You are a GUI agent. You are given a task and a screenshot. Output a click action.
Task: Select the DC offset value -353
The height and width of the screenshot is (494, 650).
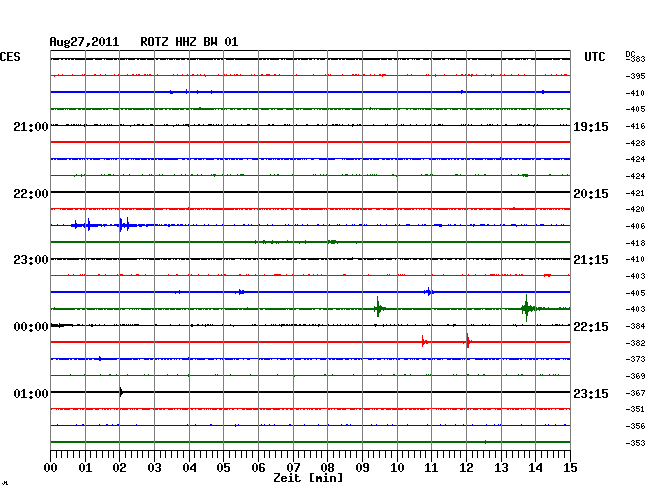(x=635, y=443)
